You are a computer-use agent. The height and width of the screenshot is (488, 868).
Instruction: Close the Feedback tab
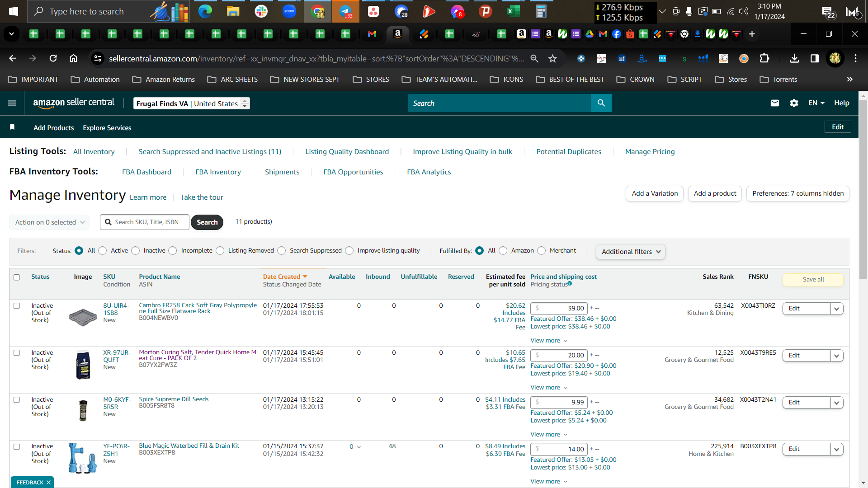49,482
